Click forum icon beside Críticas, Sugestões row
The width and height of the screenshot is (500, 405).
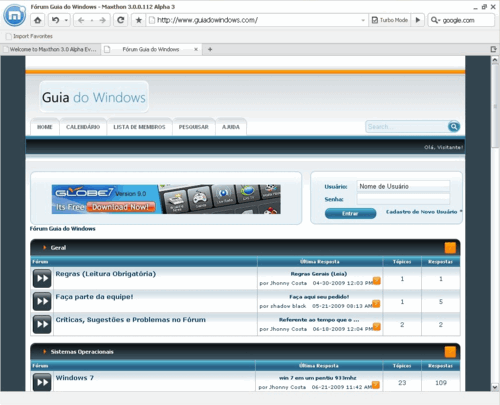[x=42, y=324]
